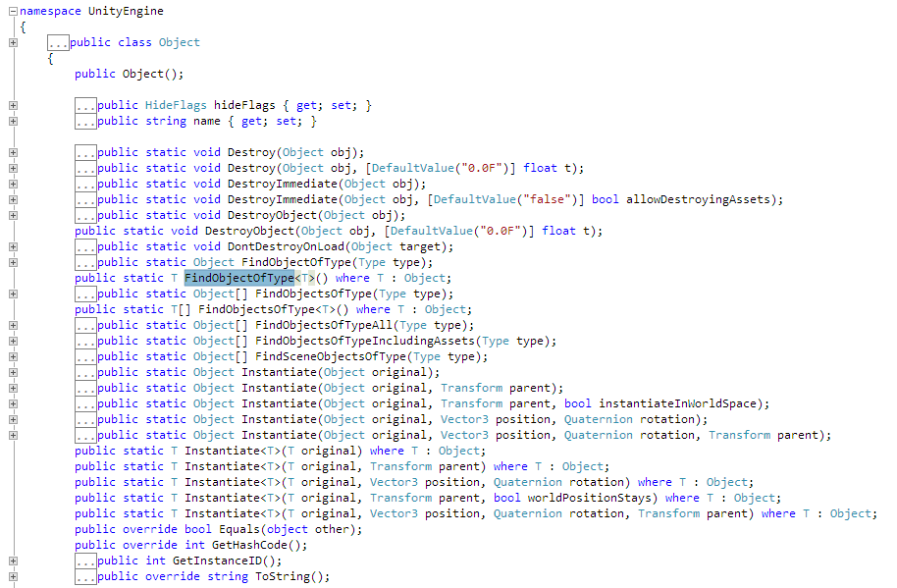Expand gutter plus for DestroyImmediate(Object obj)

(13, 185)
